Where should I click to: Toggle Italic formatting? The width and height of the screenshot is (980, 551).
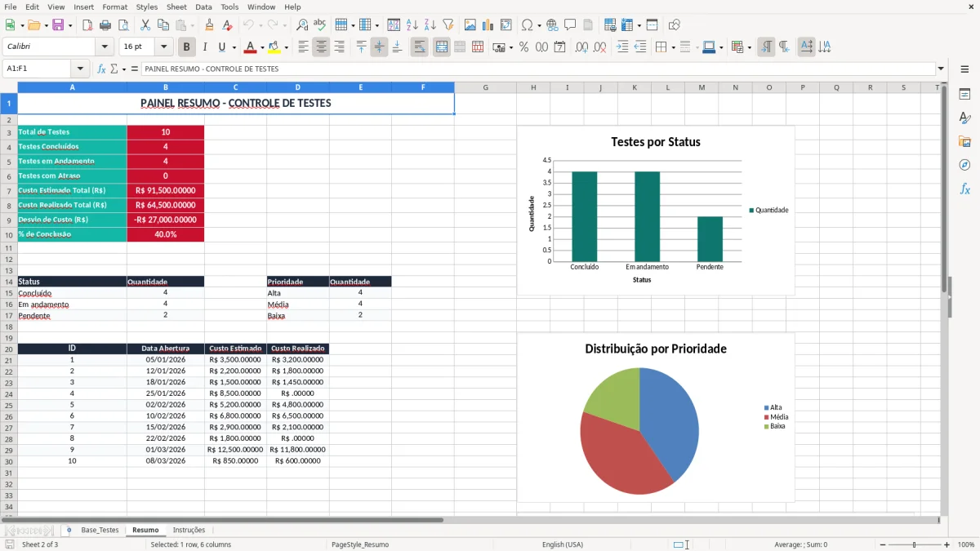204,47
